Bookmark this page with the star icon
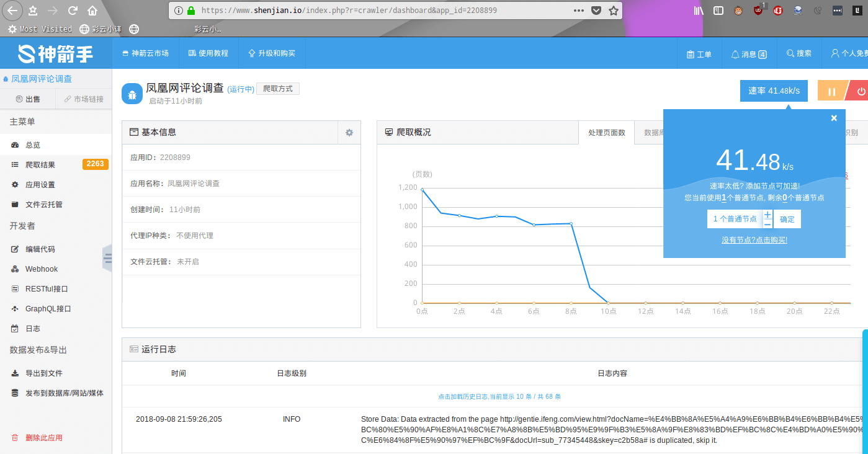 tap(614, 11)
